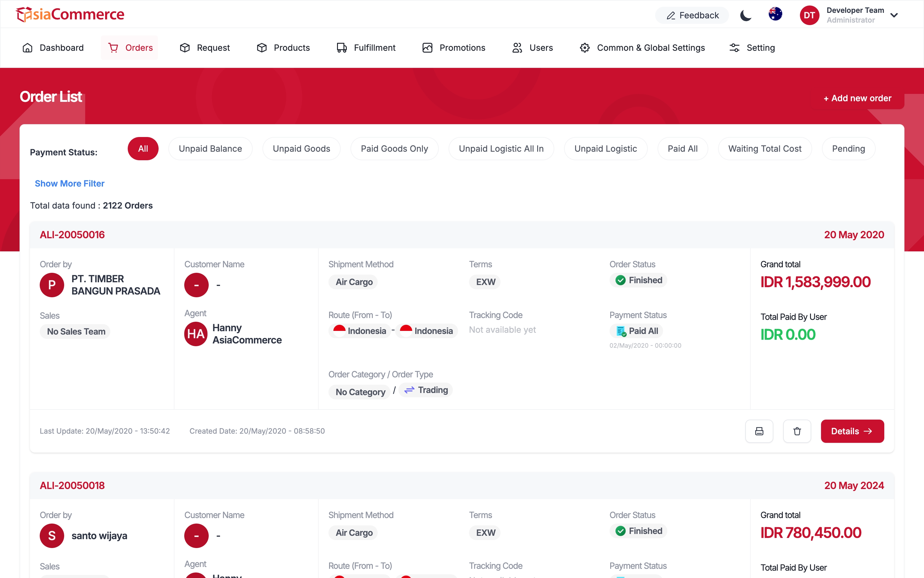The image size is (924, 578).
Task: Click the second Indonesia destination flag
Action: coord(406,331)
